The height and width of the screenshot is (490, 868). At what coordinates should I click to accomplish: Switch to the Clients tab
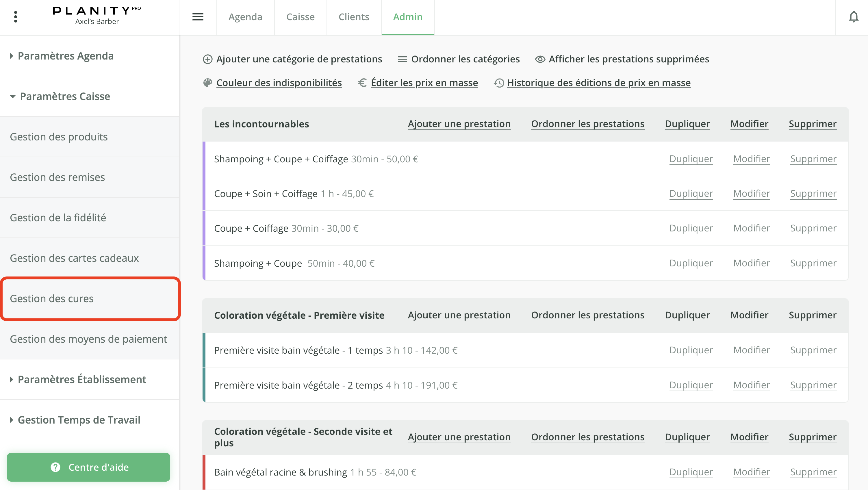click(x=354, y=17)
